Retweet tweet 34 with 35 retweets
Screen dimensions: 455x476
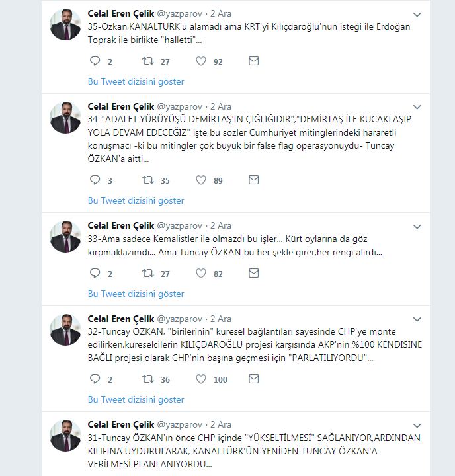(149, 180)
